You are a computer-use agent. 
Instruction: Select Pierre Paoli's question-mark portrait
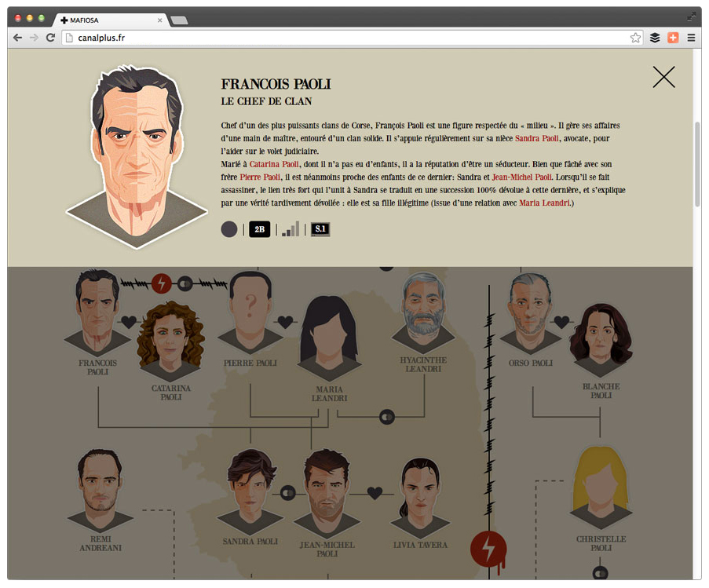click(x=250, y=312)
